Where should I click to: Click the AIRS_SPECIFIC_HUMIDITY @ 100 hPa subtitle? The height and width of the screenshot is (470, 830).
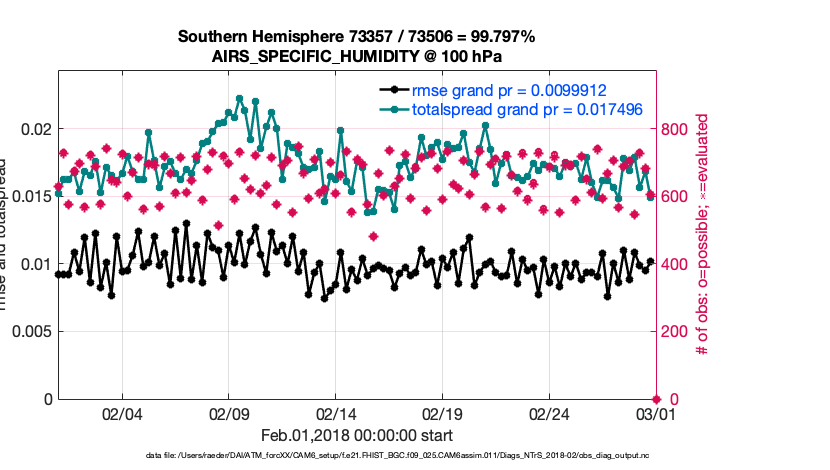(x=356, y=57)
